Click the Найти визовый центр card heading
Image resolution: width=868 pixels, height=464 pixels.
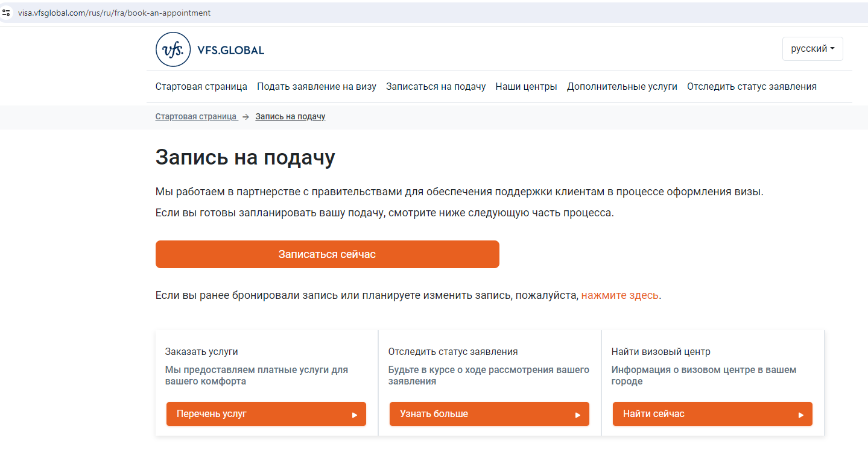[x=661, y=351]
